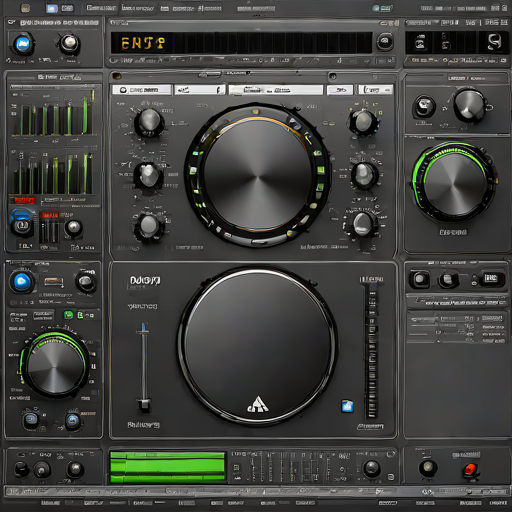The height and width of the screenshot is (512, 512).
Task: Click the knob left of the red bottom-right button
Action: click(428, 467)
